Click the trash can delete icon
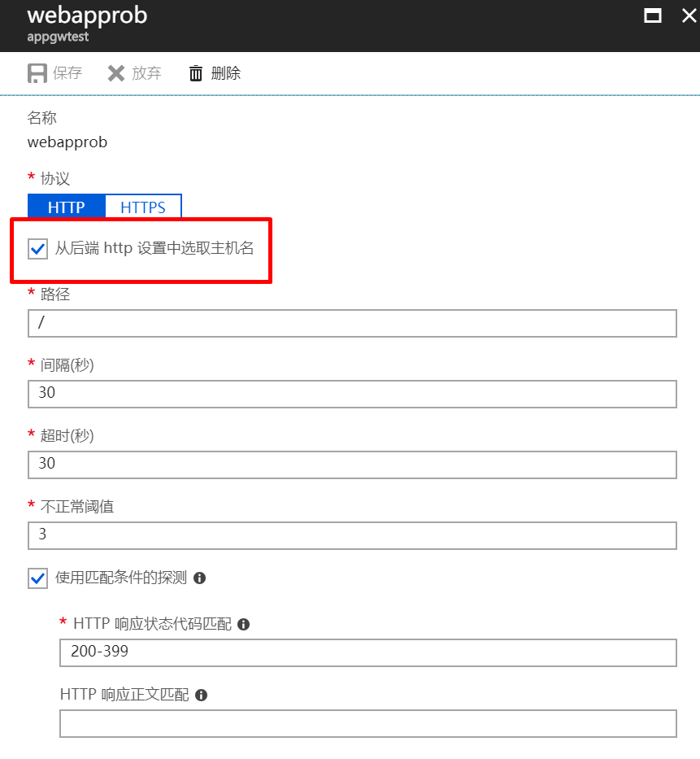The height and width of the screenshot is (759, 700). (x=196, y=73)
